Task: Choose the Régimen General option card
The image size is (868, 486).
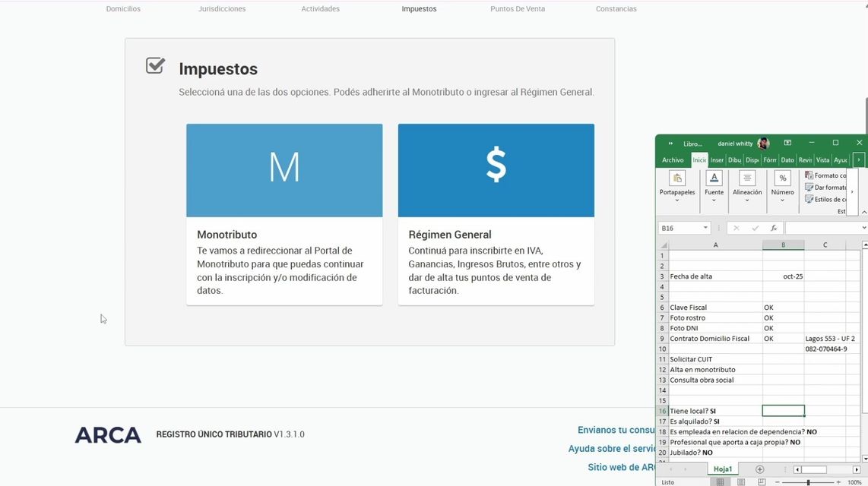Action: point(496,214)
